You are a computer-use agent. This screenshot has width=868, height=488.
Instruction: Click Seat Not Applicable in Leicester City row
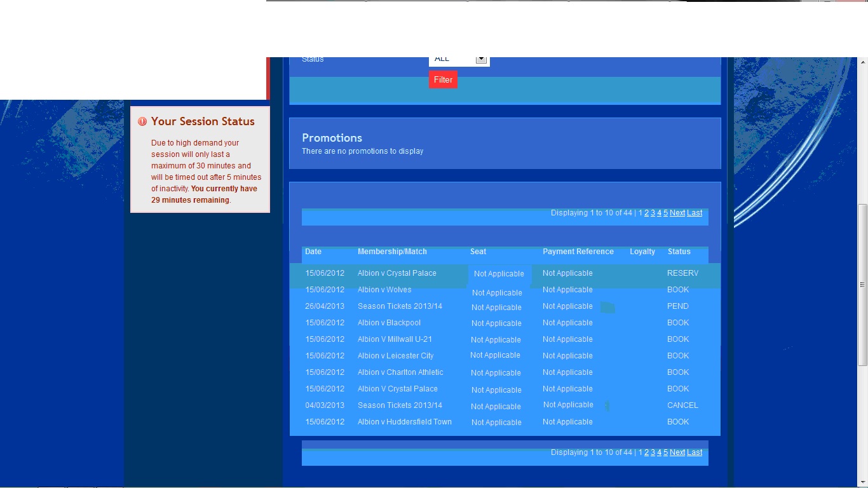point(495,355)
